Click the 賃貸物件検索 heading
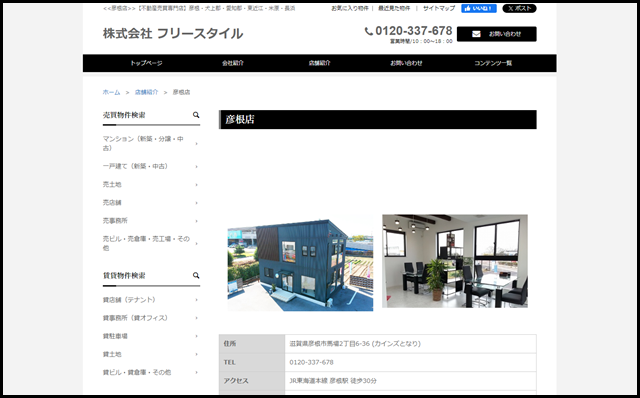The height and width of the screenshot is (398, 640). pyautogui.click(x=124, y=276)
